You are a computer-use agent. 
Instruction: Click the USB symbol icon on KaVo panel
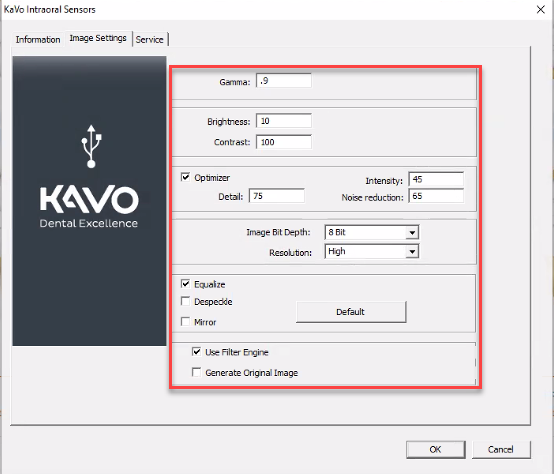[x=91, y=146]
